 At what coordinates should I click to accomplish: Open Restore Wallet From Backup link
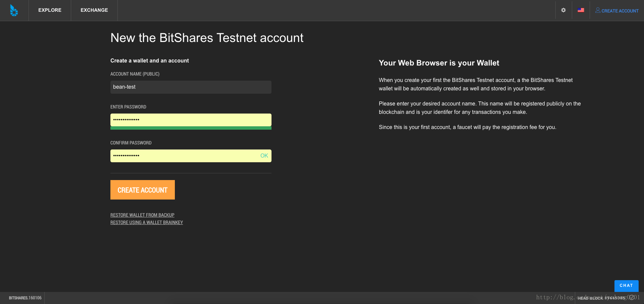point(142,215)
